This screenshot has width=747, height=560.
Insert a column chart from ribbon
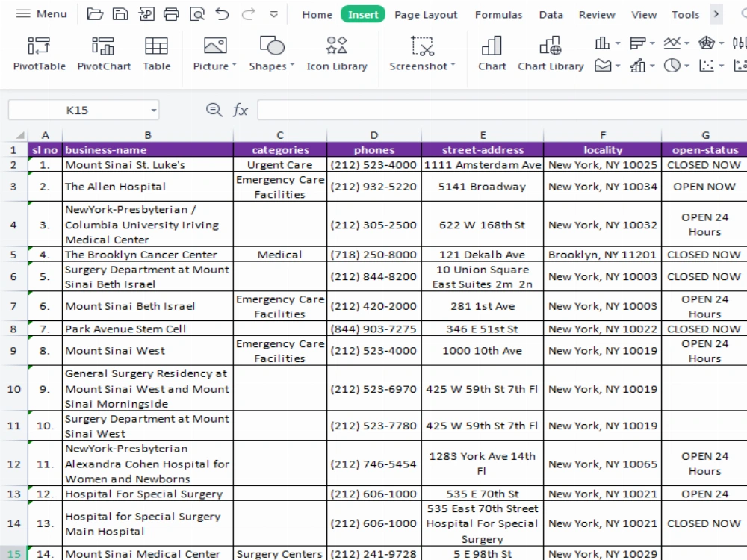[x=602, y=43]
